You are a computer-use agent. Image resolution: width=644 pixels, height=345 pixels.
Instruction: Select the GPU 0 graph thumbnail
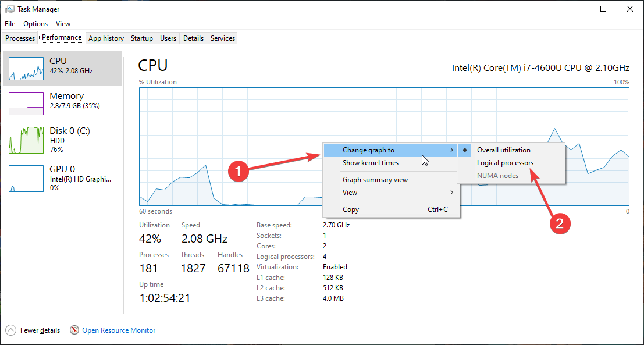pyautogui.click(x=26, y=178)
